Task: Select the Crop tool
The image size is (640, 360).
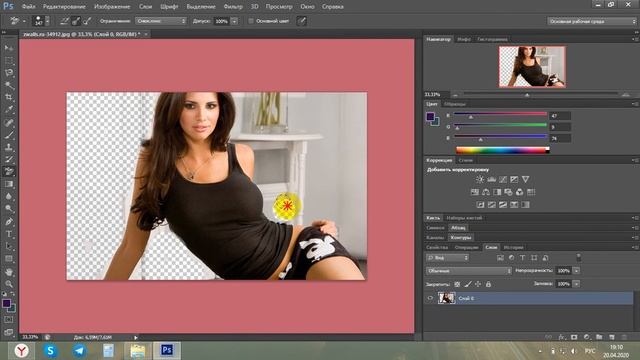Action: tap(9, 97)
